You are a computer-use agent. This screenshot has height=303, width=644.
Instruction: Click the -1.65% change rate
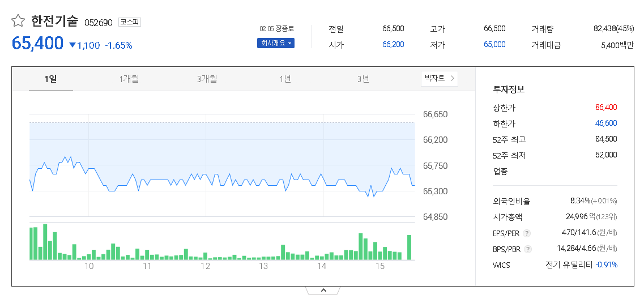(119, 45)
